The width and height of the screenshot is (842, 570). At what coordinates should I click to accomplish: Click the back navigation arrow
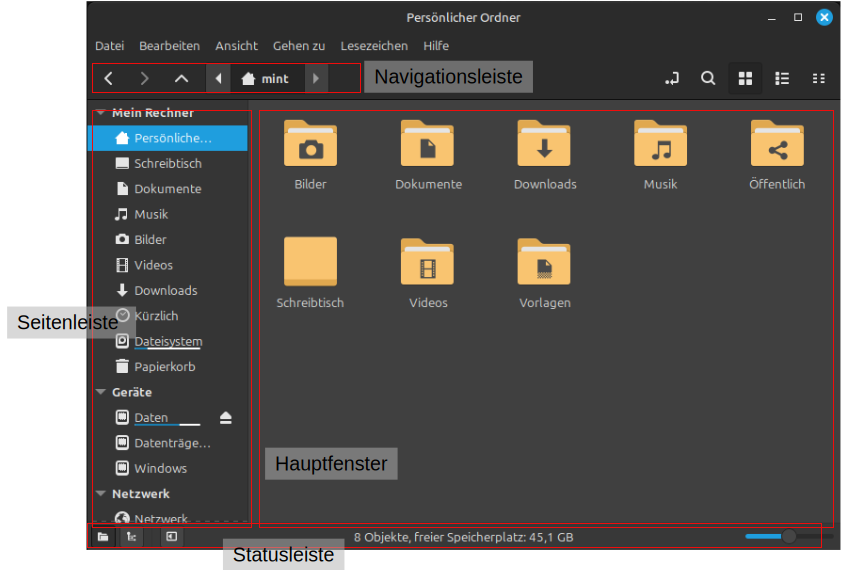[x=109, y=78]
